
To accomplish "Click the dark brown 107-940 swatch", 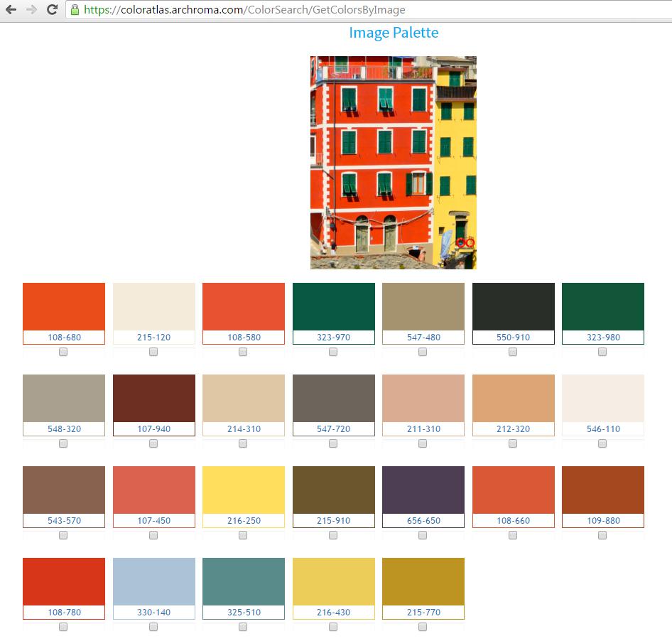I will pos(153,398).
